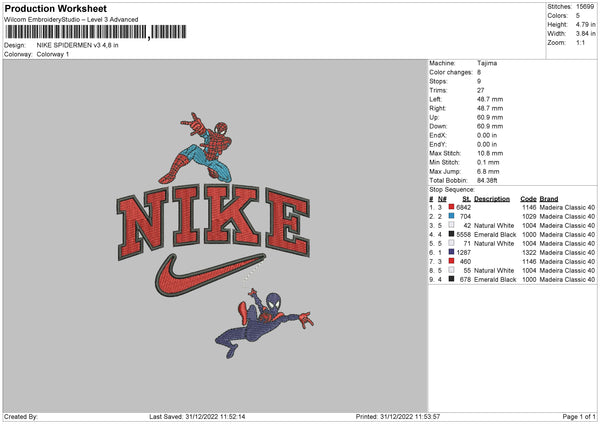Image resolution: width=600 pixels, height=424 pixels.
Task: Click the Created By footer label
Action: [x=21, y=416]
